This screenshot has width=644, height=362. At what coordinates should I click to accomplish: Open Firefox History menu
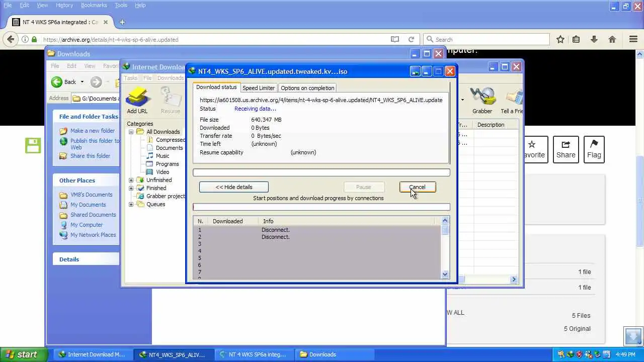(64, 5)
